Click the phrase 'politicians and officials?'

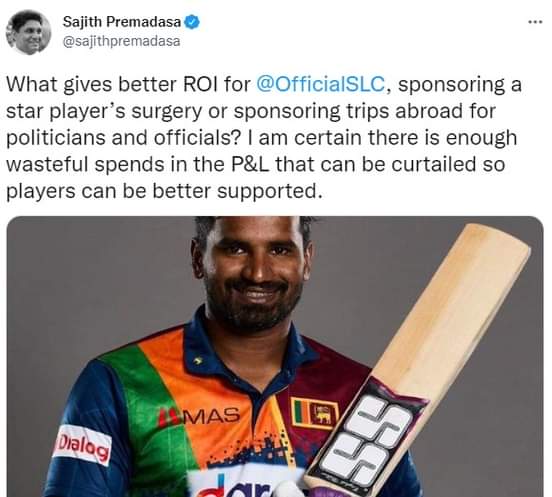click(x=124, y=138)
